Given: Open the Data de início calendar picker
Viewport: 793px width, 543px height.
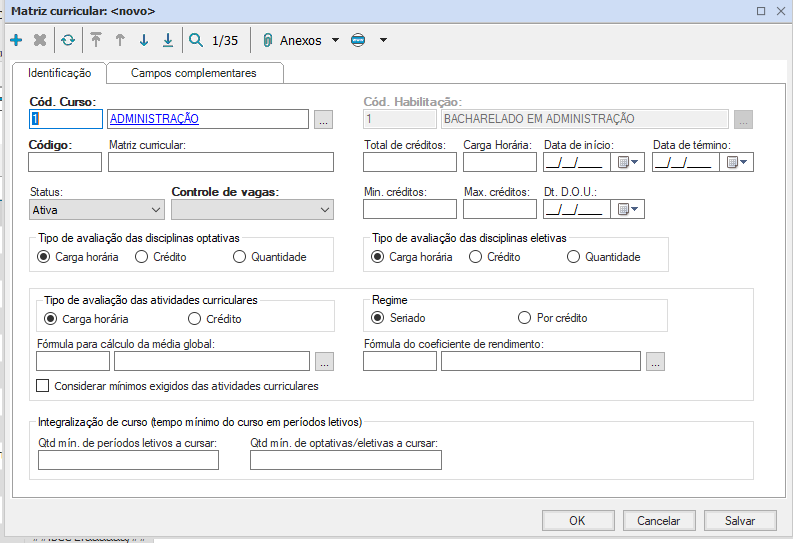Looking at the screenshot, I should [628, 162].
